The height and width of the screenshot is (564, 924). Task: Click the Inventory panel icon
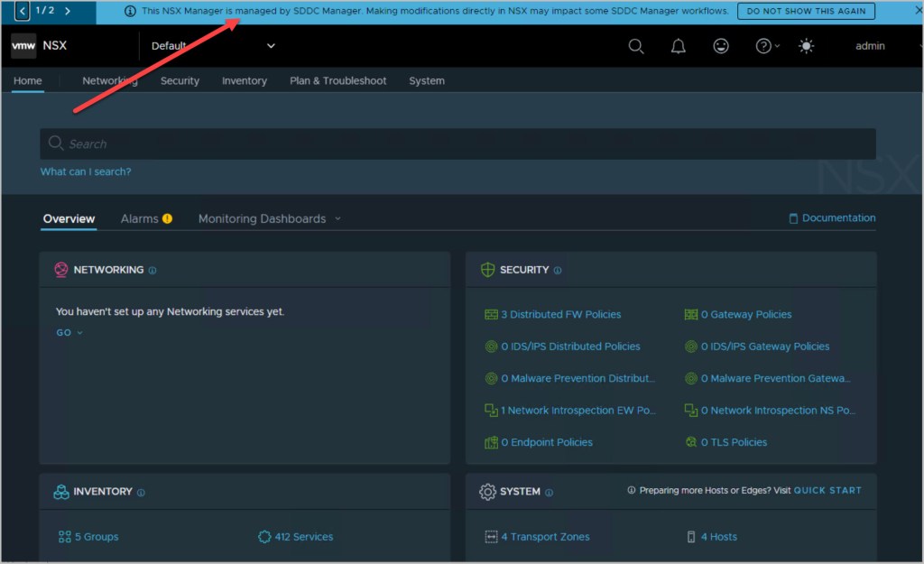tap(61, 492)
